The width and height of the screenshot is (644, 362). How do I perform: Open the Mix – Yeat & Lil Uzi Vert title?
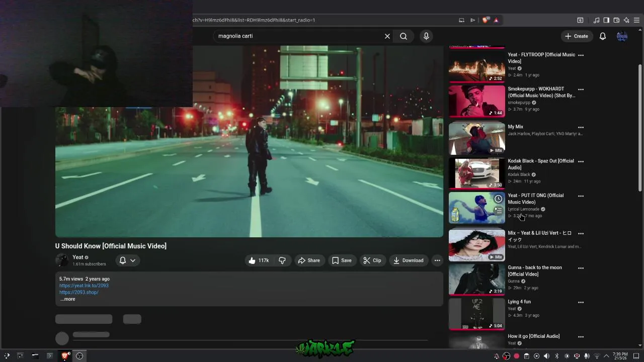(x=540, y=236)
